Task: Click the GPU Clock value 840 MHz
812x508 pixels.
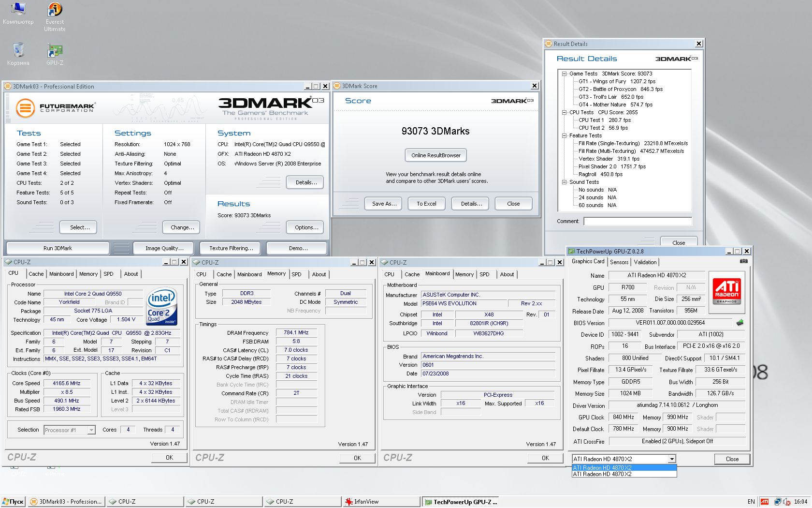Action: click(x=623, y=417)
